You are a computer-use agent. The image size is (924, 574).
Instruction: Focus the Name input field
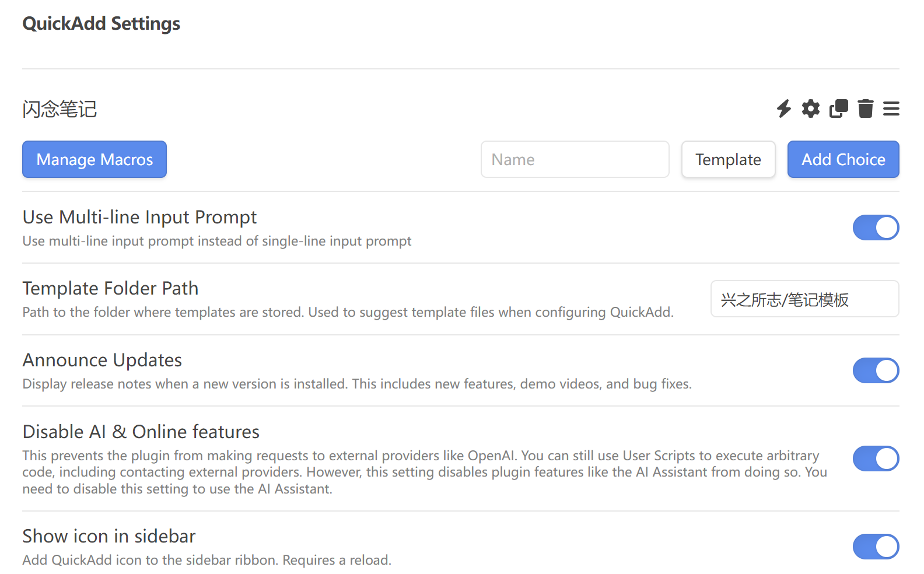[x=575, y=159]
